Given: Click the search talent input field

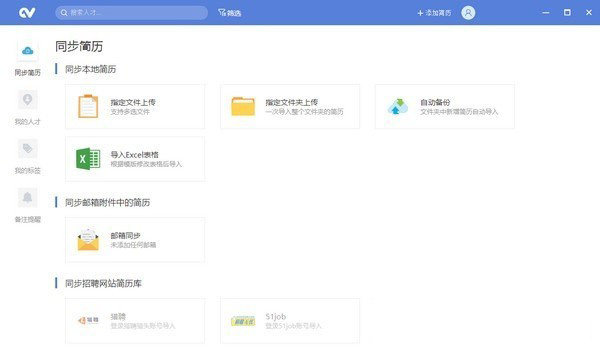Looking at the screenshot, I should click(x=131, y=13).
